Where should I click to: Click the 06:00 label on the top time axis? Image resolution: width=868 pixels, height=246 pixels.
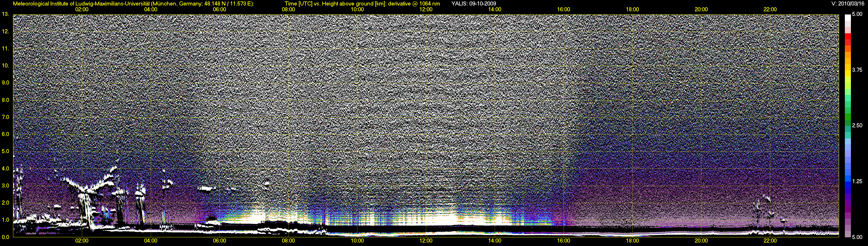(219, 10)
